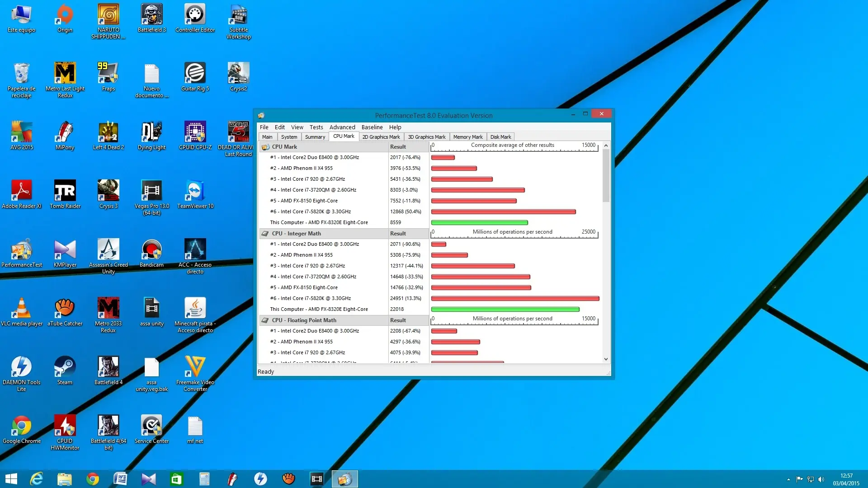This screenshot has height=488, width=868.
Task: Click the CPU Mark section header icon
Action: [x=265, y=147]
